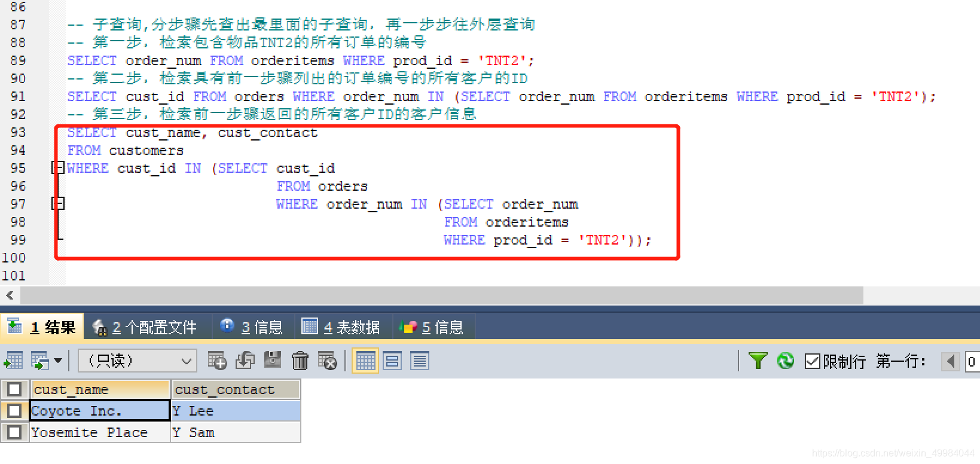Collapse the code fold at line 97
The height and width of the screenshot is (464, 980).
(x=58, y=204)
